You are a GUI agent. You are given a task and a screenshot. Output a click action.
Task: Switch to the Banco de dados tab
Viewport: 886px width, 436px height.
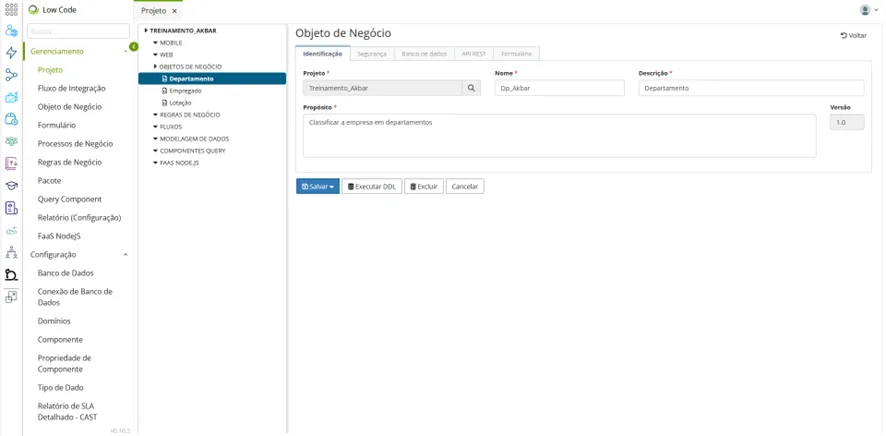point(424,54)
